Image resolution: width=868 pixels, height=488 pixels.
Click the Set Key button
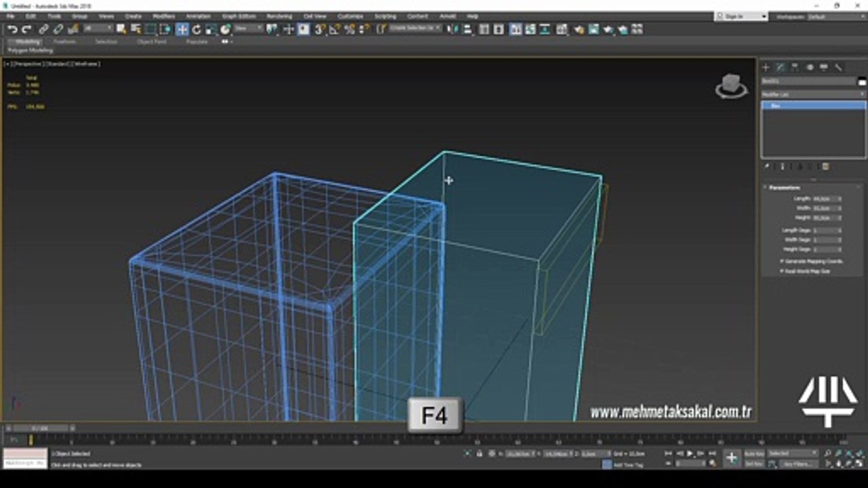point(754,464)
